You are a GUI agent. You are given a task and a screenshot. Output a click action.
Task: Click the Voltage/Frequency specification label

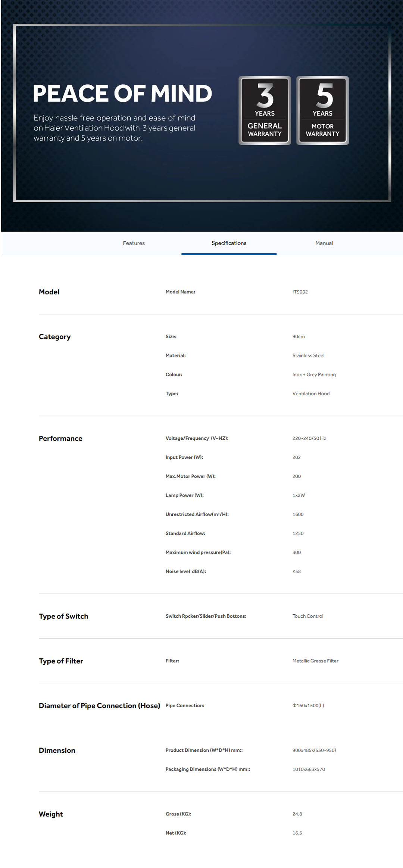pyautogui.click(x=197, y=439)
